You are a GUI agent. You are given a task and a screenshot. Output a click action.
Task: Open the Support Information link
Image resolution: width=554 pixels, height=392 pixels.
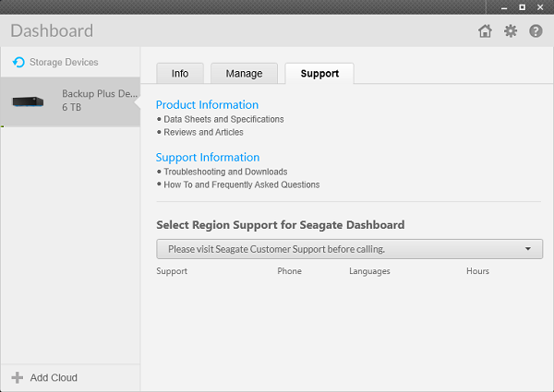[x=208, y=158]
